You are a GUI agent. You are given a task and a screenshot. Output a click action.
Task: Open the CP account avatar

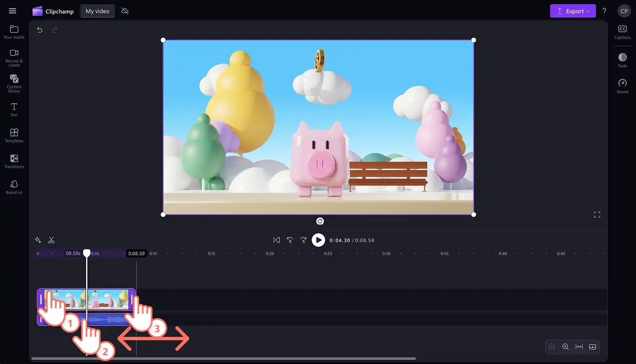(x=624, y=11)
